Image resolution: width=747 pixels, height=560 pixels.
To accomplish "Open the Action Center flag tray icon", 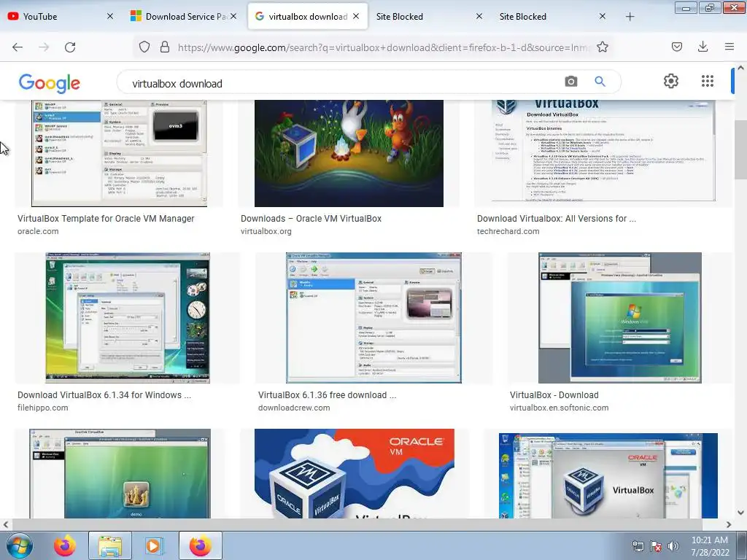I will pos(656,546).
